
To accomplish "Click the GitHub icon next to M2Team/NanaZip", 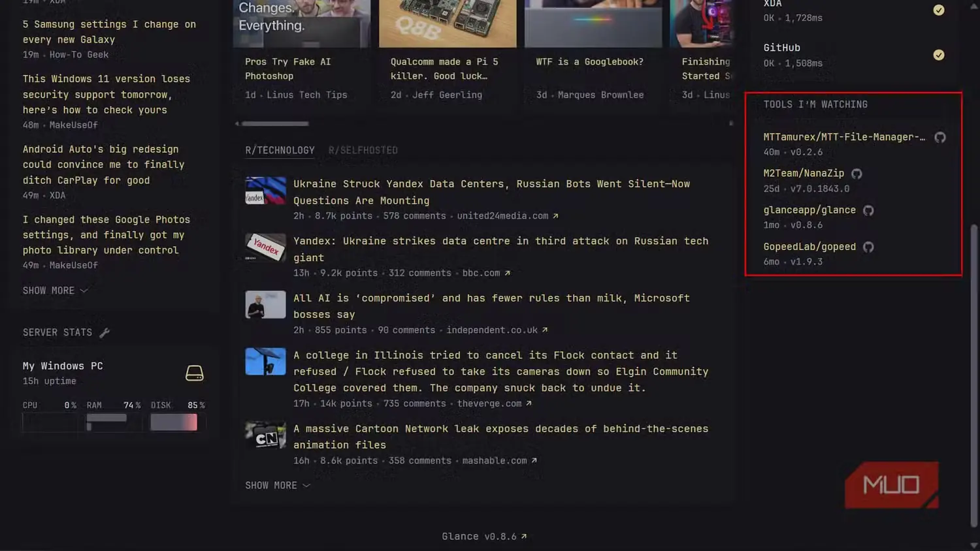I will (x=857, y=174).
